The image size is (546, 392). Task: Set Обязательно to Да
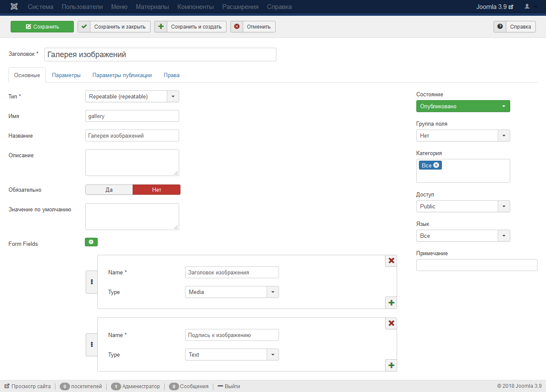[x=109, y=190]
